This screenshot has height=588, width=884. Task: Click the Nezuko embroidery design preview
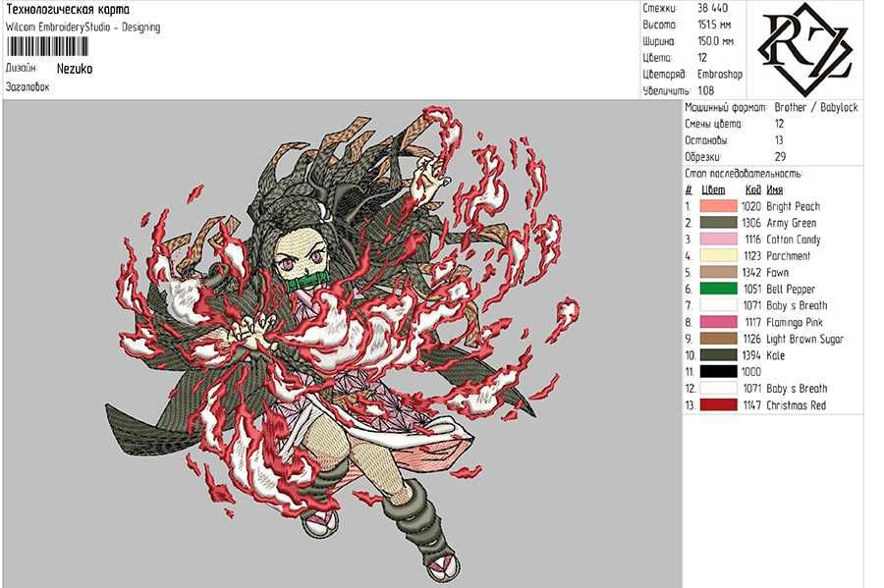click(343, 344)
